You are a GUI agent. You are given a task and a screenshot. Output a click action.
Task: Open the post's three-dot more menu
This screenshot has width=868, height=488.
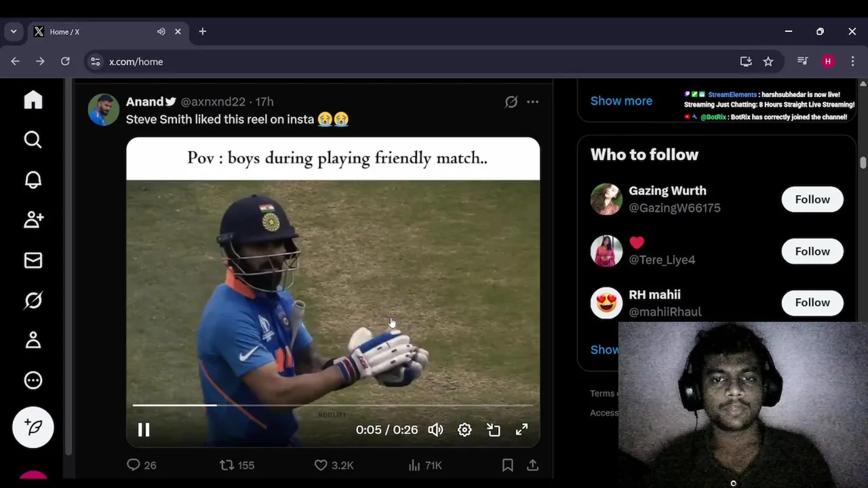tap(533, 102)
